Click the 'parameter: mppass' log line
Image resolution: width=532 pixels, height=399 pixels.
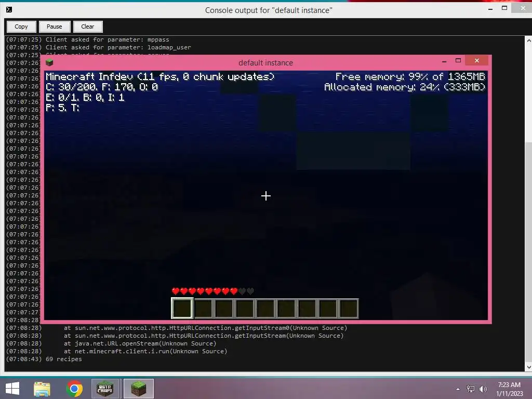point(87,39)
